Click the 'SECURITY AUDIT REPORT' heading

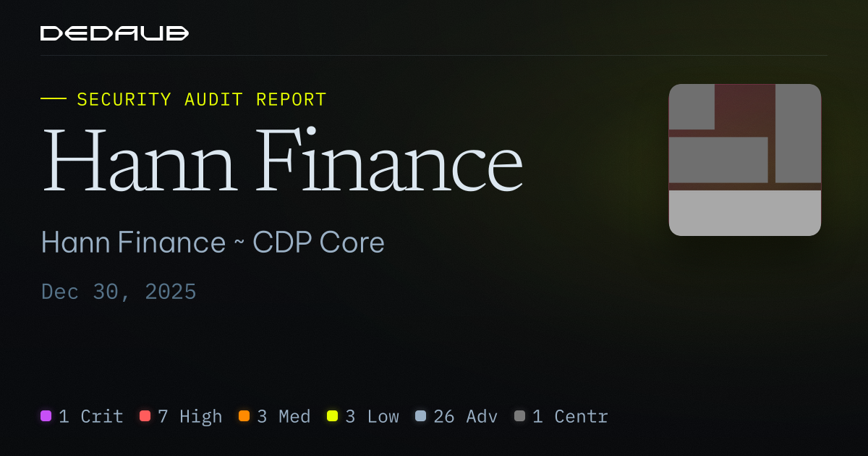[x=202, y=100]
